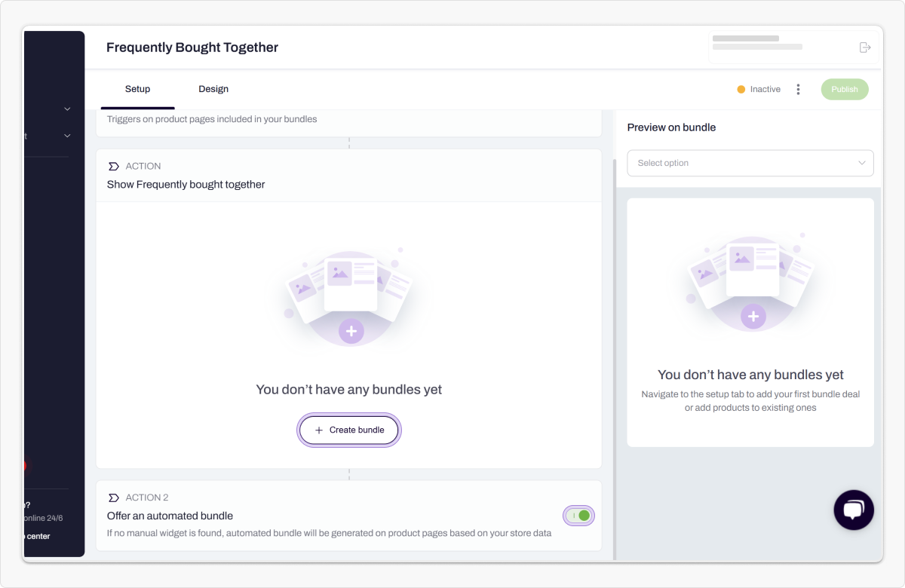
Task: Toggle the automated bundle switch
Action: click(578, 516)
